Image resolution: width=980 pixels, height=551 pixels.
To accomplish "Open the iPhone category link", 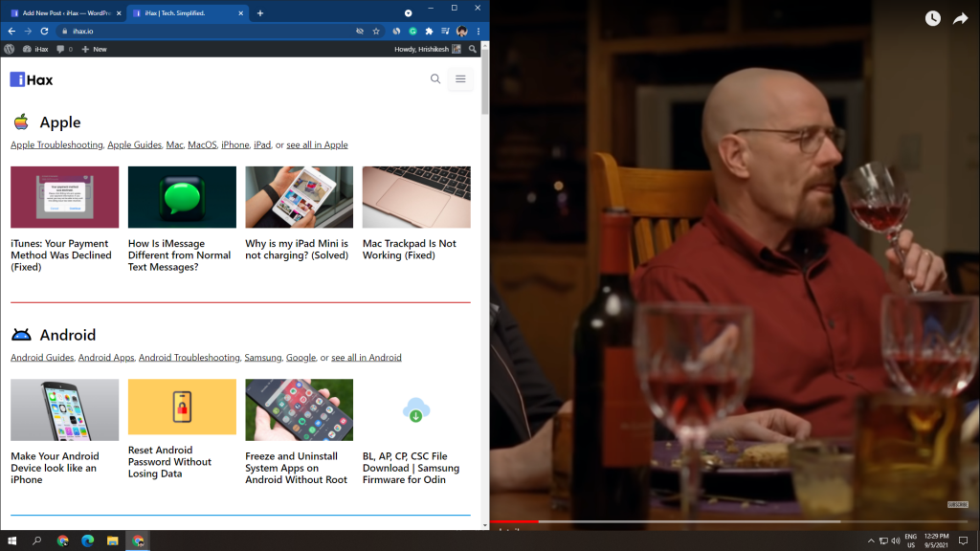I will click(235, 145).
